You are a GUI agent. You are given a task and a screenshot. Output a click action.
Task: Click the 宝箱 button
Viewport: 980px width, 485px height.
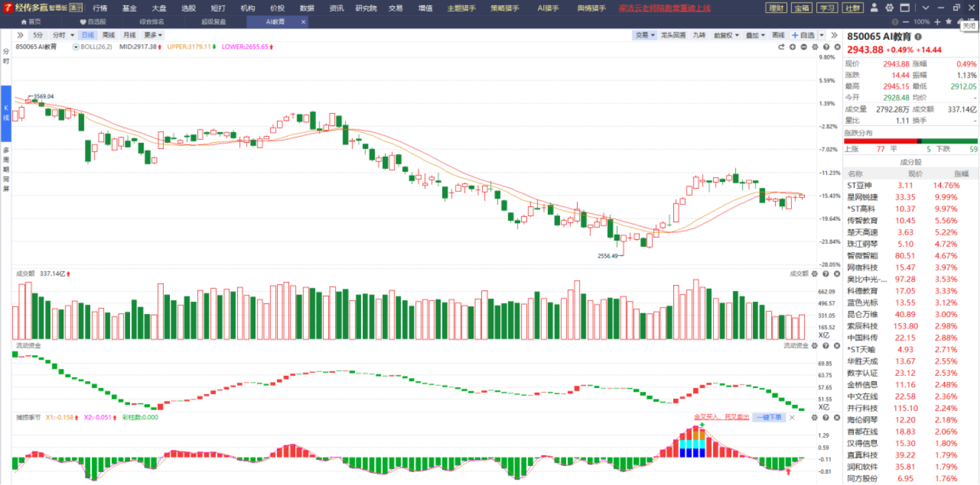pos(801,8)
